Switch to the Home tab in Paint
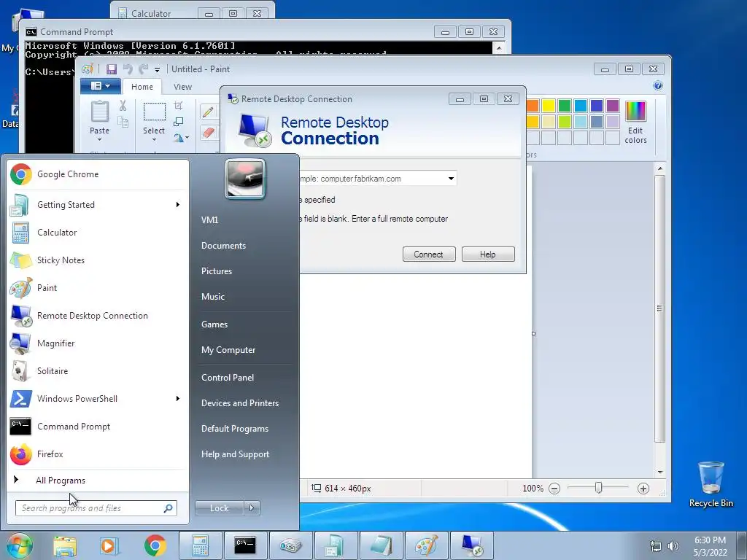 tap(142, 87)
